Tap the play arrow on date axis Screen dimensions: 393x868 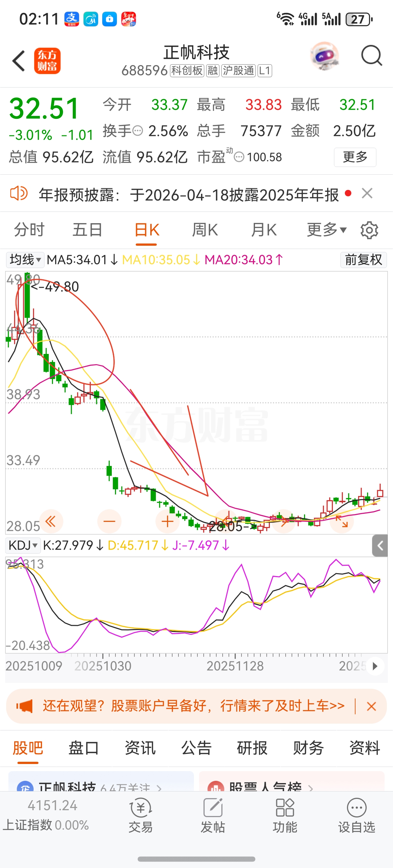tap(375, 666)
